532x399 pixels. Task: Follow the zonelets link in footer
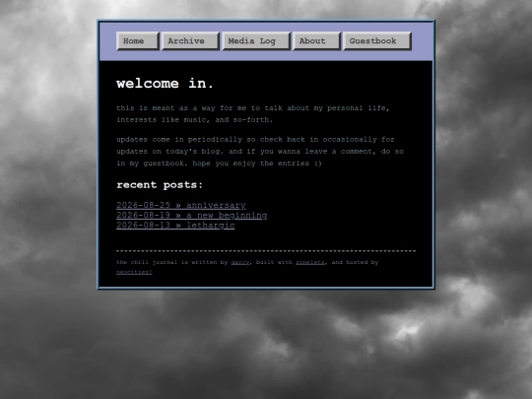point(309,262)
